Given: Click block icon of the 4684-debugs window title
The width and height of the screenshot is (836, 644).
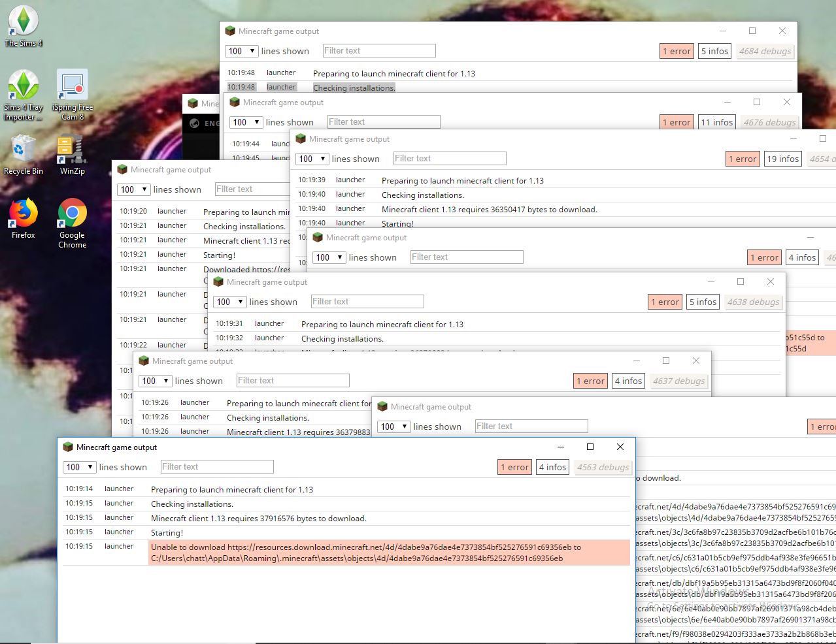Looking at the screenshot, I should [229, 31].
